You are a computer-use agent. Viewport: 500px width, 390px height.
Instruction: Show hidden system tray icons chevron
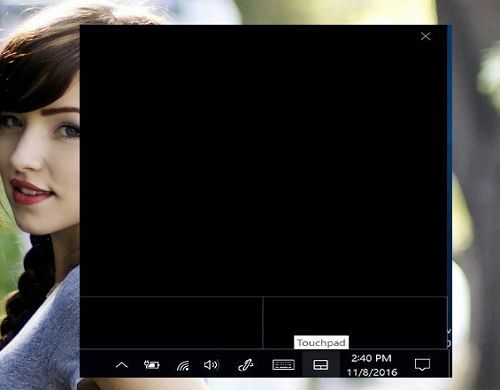pyautogui.click(x=122, y=365)
